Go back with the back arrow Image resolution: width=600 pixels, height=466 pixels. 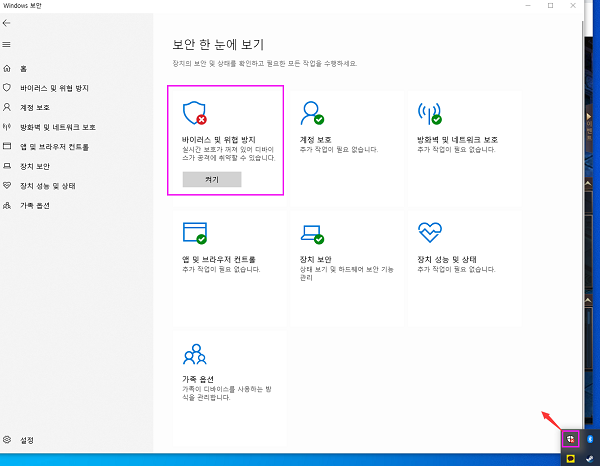coord(6,23)
